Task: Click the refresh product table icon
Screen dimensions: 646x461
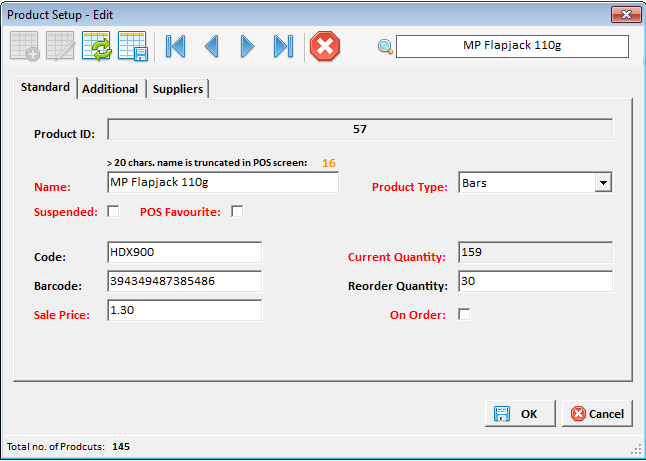Action: [97, 47]
